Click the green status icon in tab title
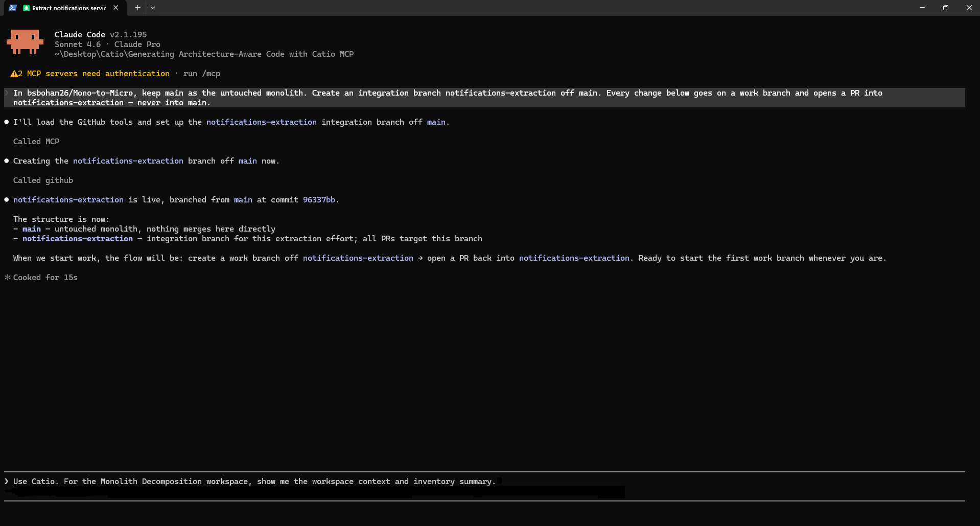Screen dimensions: 980x526 27,8
